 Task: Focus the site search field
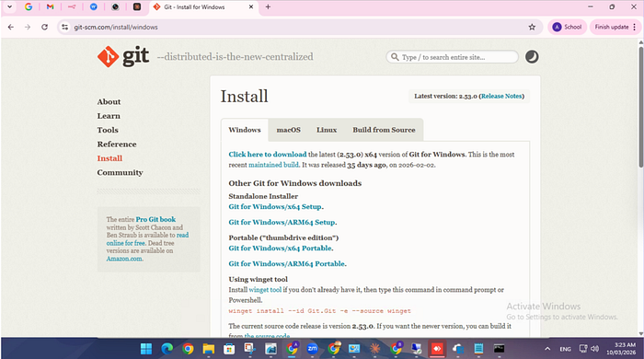coord(452,57)
